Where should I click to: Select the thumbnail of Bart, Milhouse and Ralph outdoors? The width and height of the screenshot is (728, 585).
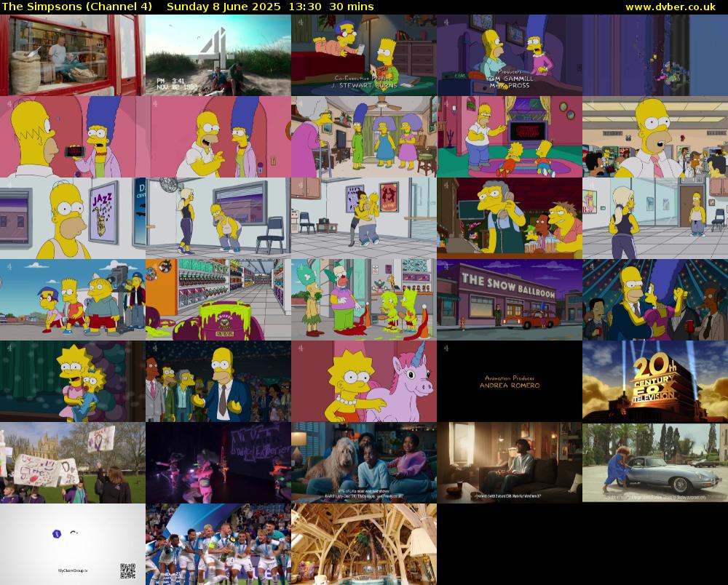72,300
